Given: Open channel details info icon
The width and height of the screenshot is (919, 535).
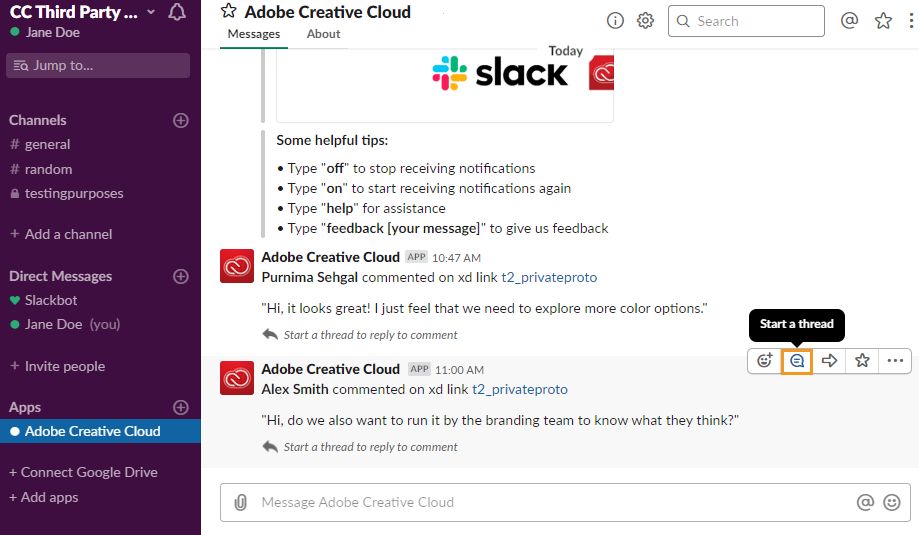Looking at the screenshot, I should coord(615,21).
